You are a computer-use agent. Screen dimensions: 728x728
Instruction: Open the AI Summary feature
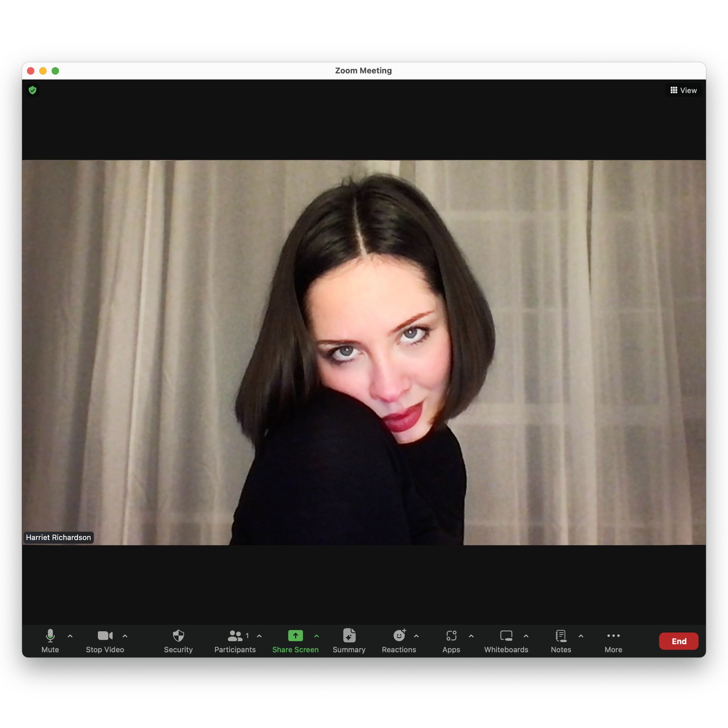point(349,640)
